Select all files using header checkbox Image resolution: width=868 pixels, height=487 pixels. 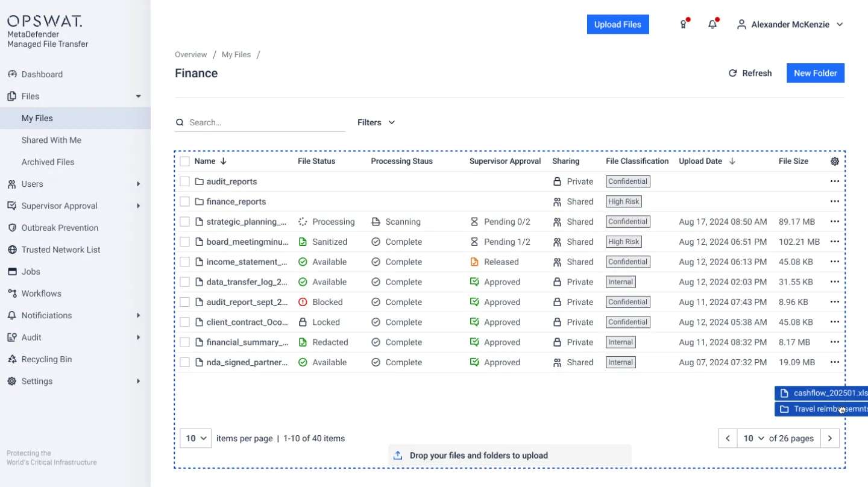(185, 162)
